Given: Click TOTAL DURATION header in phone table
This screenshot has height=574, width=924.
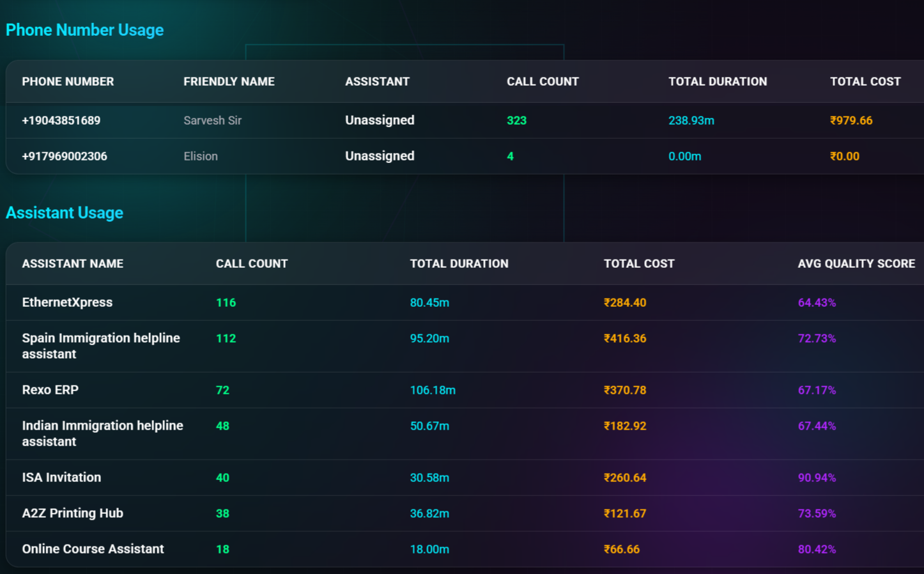Looking at the screenshot, I should [x=718, y=82].
